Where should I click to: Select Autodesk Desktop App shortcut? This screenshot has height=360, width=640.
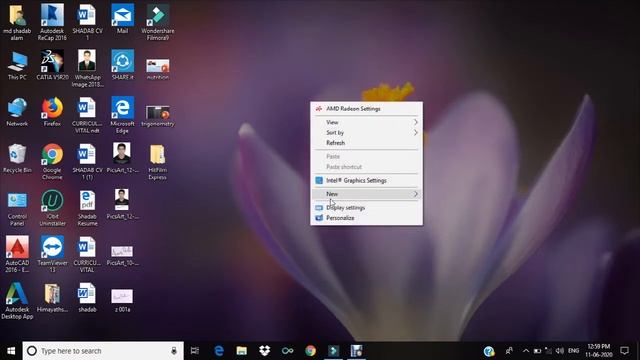[17, 301]
